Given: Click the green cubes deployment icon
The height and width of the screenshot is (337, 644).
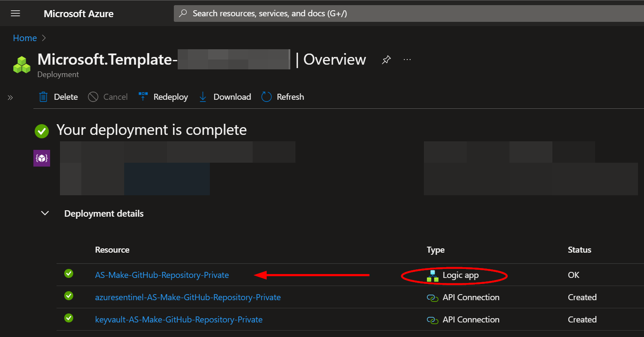Looking at the screenshot, I should click(x=22, y=65).
